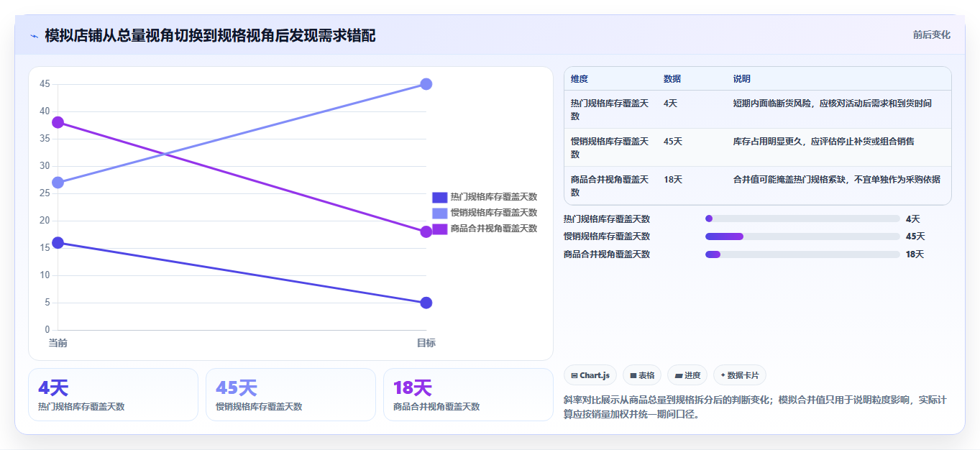
Task: Click the 数据卡片 tag chip
Action: click(x=740, y=375)
